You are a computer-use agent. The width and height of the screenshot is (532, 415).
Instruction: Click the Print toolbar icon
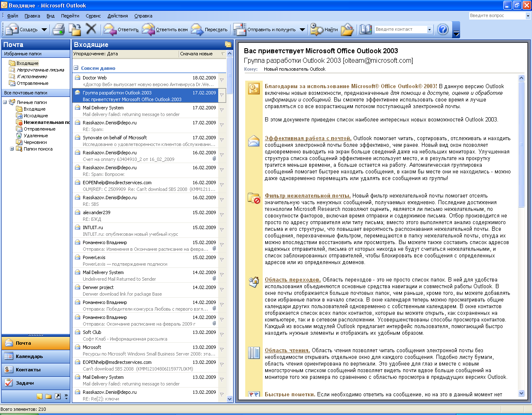click(59, 30)
